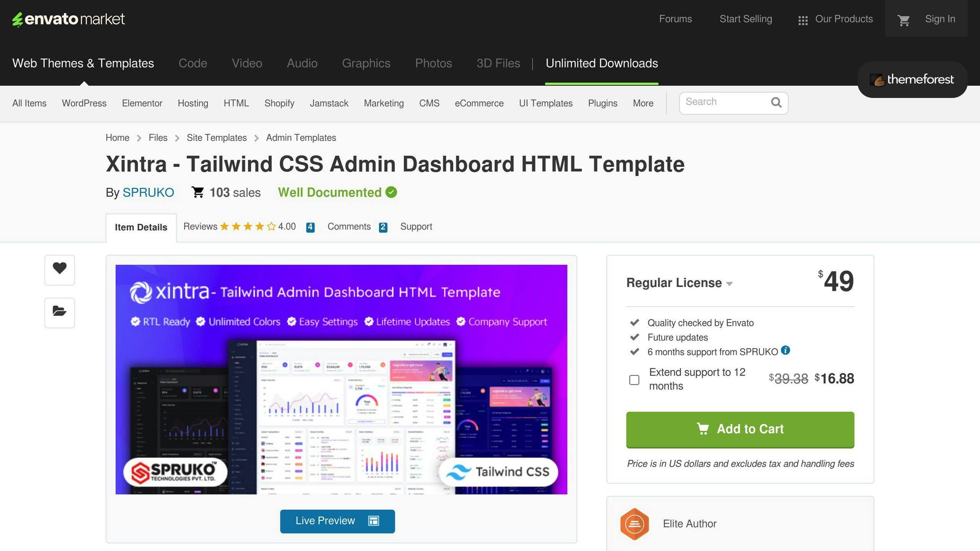Click the Elite Author text

pyautogui.click(x=690, y=524)
